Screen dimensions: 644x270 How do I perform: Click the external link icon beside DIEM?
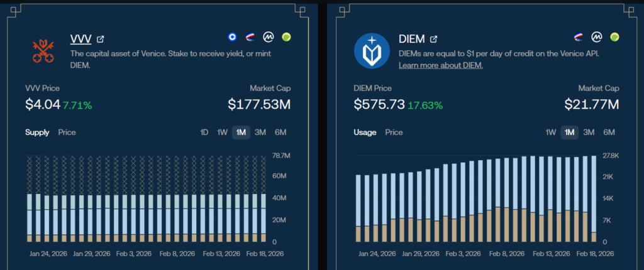(433, 40)
